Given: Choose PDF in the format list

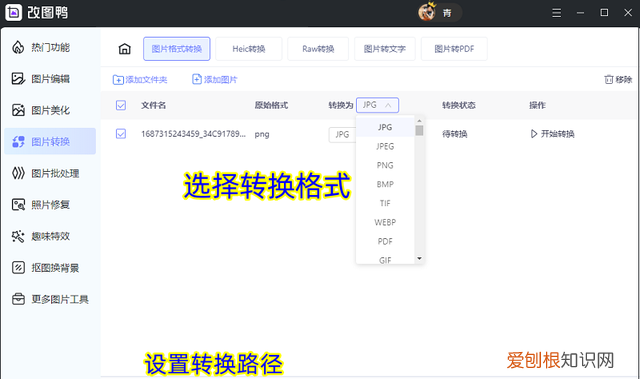Looking at the screenshot, I should click(x=385, y=242).
